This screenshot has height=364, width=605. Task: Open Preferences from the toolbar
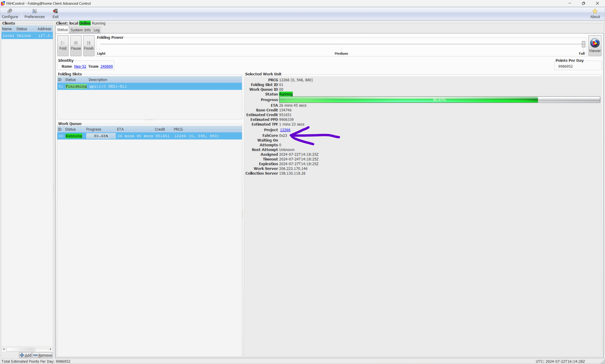(34, 13)
